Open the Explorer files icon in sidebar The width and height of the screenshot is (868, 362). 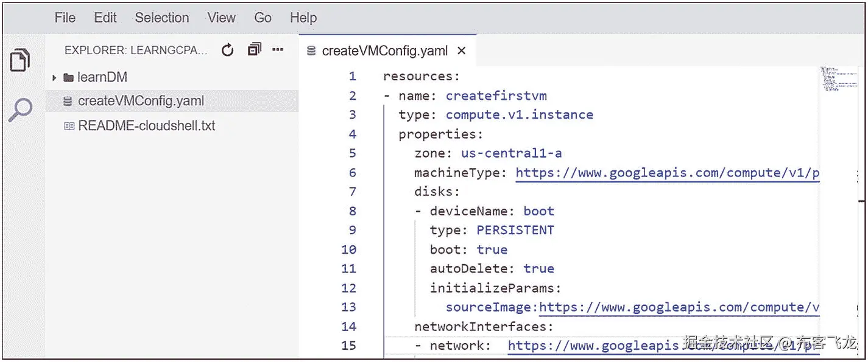coord(19,60)
